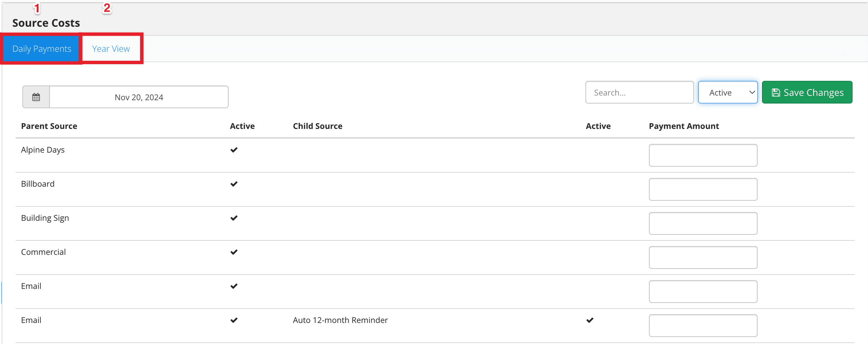Open the Nov 20, 2024 date selector
The width and height of the screenshot is (868, 344).
click(139, 97)
